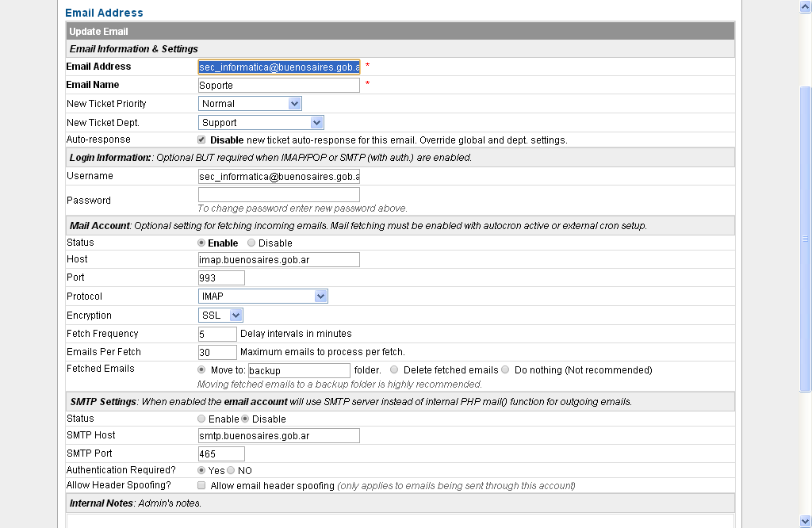Click the 'Internal Notes' section title
Image resolution: width=812 pixels, height=528 pixels.
101,503
